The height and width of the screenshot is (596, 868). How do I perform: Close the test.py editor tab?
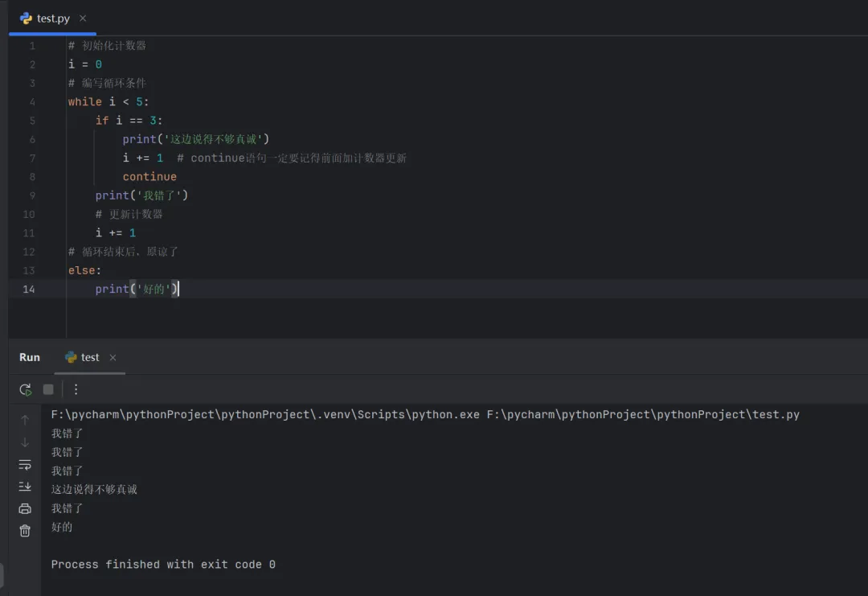point(83,18)
